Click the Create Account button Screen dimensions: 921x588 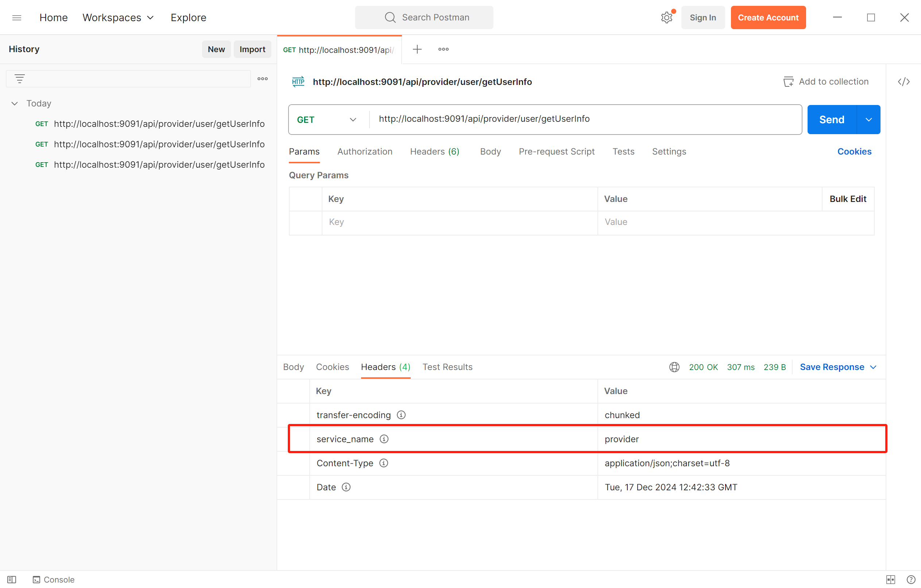(x=768, y=17)
